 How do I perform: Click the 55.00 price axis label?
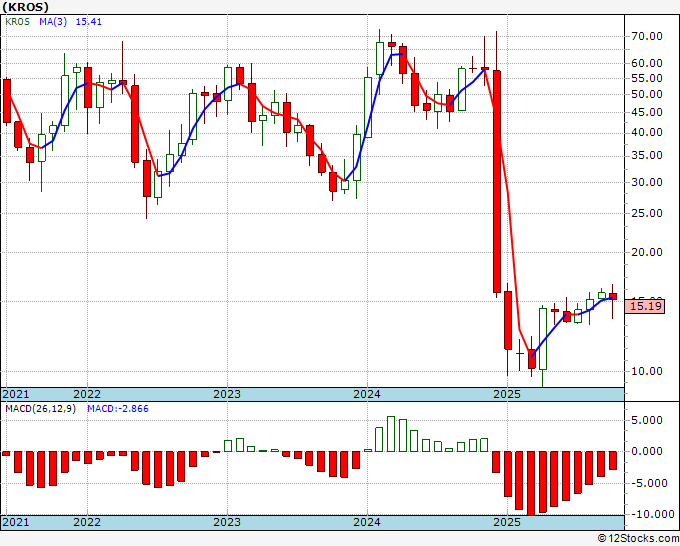647,78
